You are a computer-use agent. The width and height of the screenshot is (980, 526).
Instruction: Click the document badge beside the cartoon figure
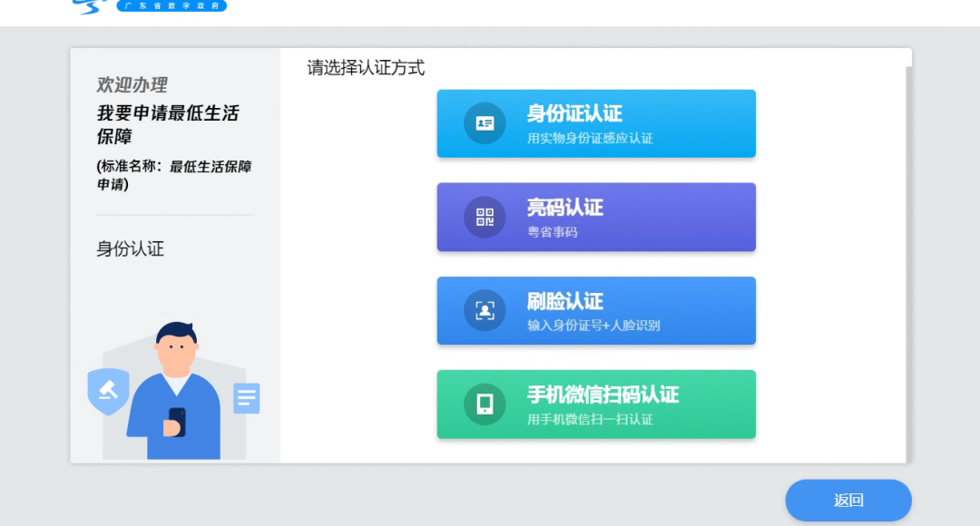[246, 396]
